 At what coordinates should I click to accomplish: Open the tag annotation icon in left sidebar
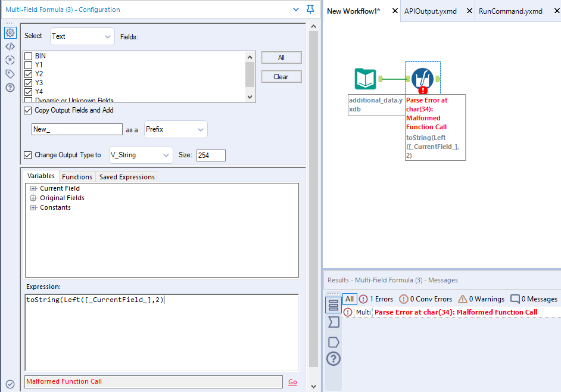[x=10, y=73]
